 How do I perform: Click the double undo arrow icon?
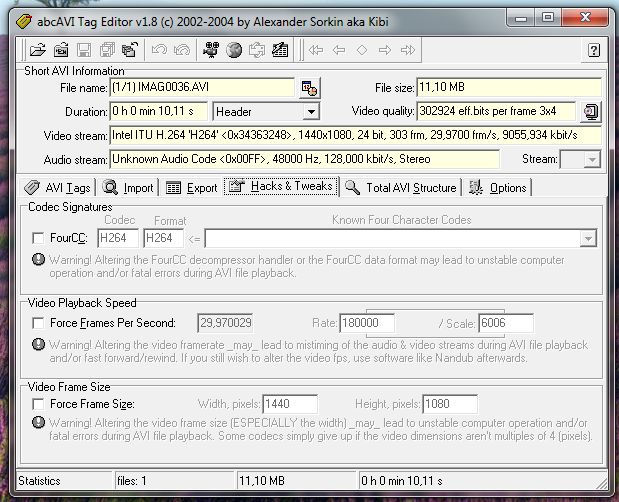(x=182, y=50)
